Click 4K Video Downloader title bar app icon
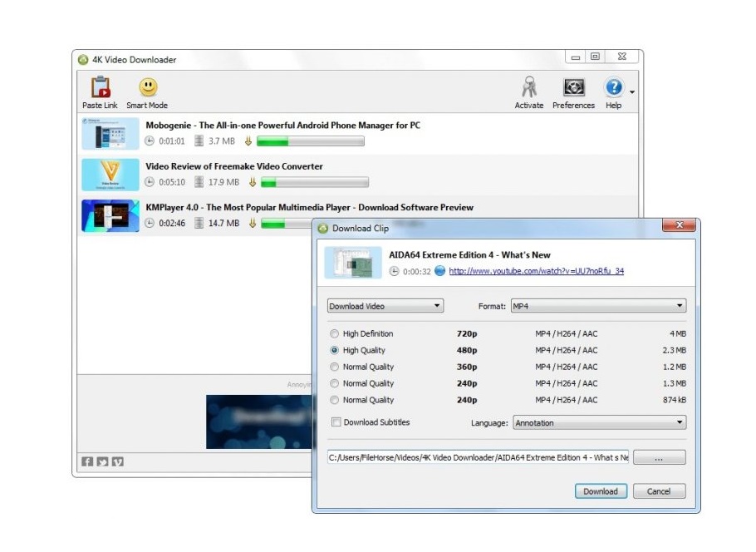The image size is (756, 552). pos(83,59)
